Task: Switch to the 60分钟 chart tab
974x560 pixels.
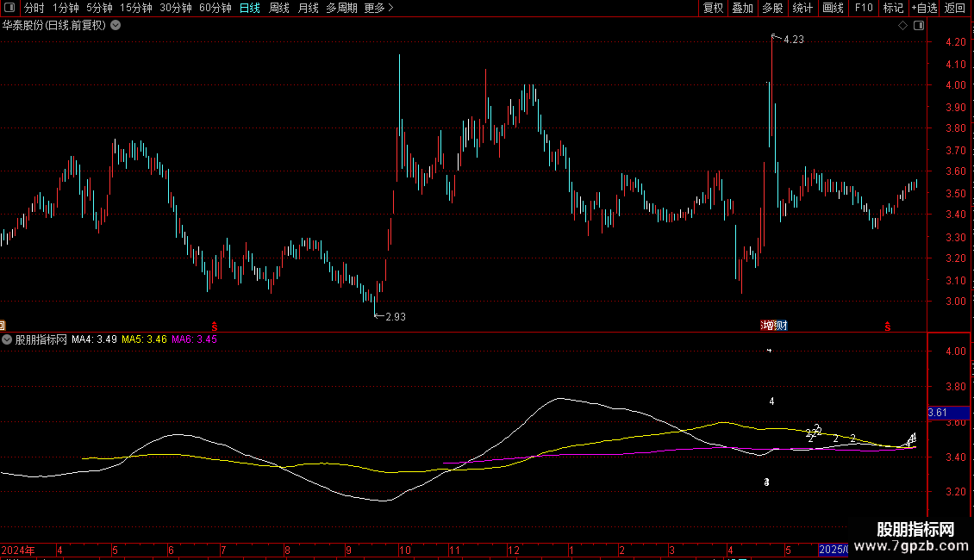Action: [215, 8]
